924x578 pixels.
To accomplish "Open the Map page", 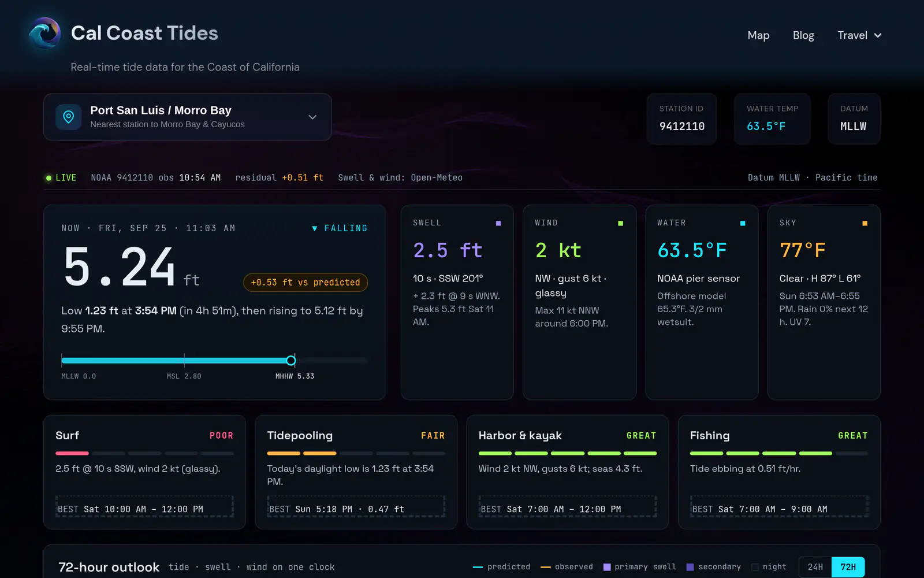I will [x=758, y=35].
